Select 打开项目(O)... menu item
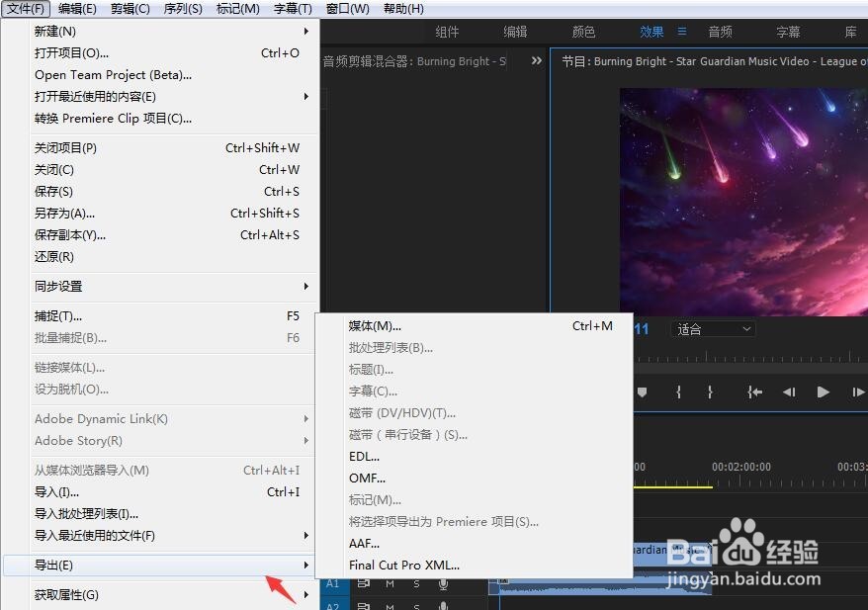This screenshot has height=610, width=868. [x=160, y=53]
